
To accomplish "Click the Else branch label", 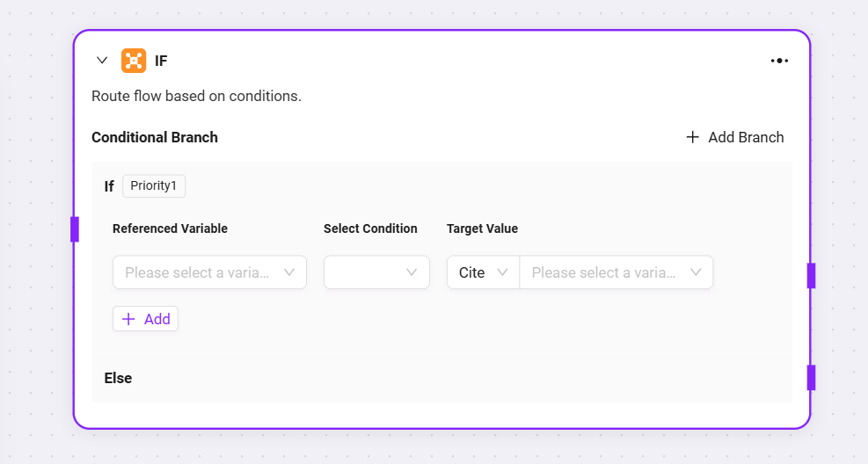I will pyautogui.click(x=118, y=378).
